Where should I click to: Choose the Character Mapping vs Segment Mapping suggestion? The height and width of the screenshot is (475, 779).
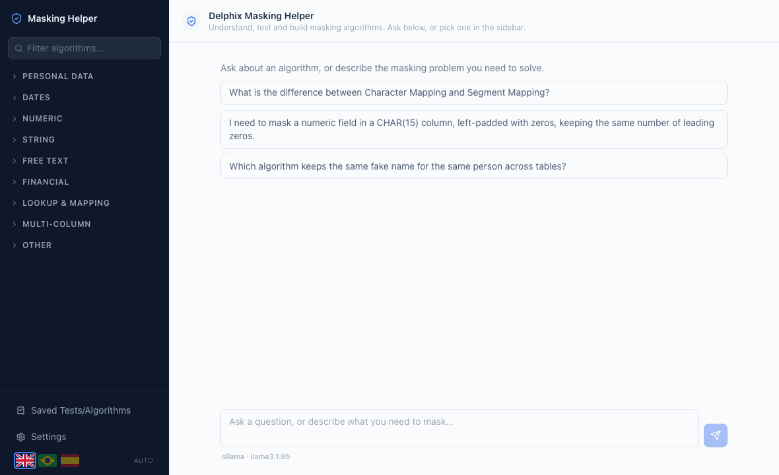(x=474, y=92)
